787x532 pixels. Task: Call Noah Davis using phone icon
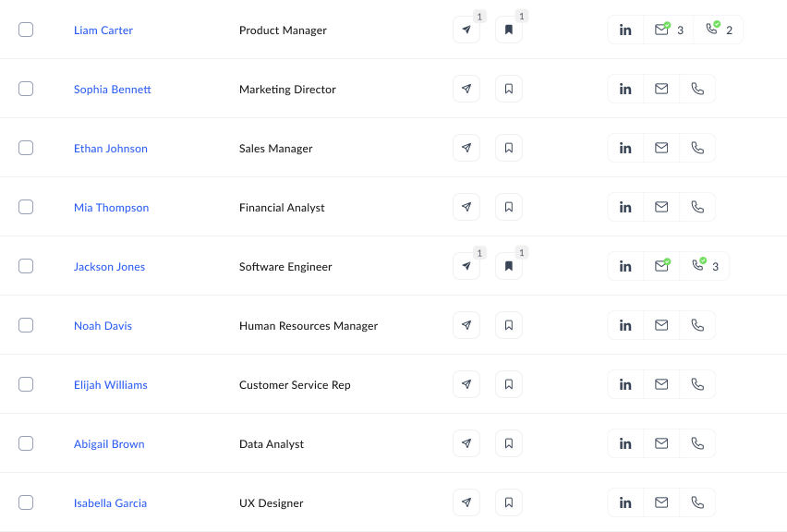tap(697, 325)
